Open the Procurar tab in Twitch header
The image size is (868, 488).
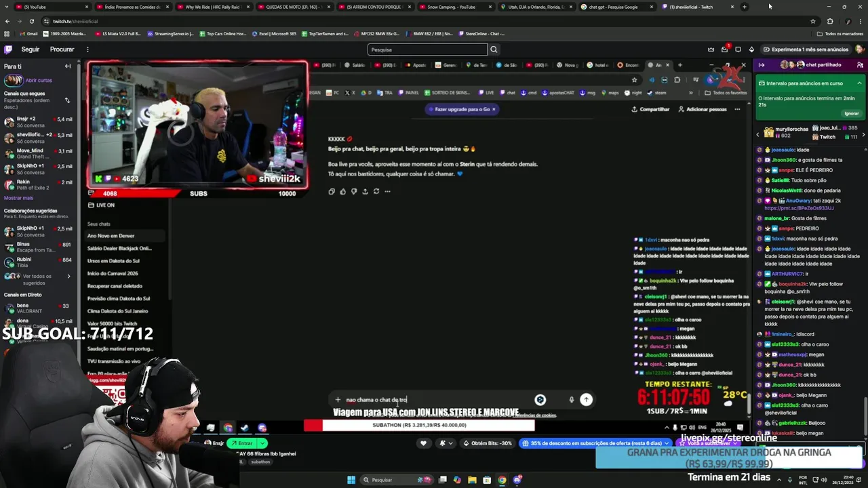pyautogui.click(x=62, y=49)
